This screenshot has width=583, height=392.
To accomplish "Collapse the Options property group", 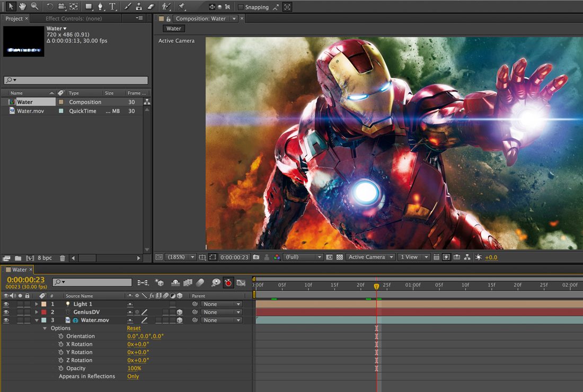I will (45, 328).
